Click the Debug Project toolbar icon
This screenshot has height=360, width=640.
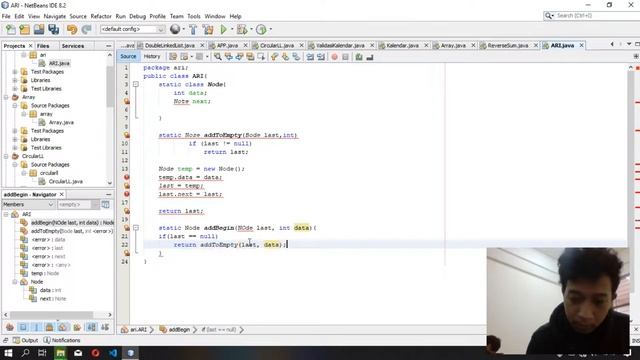point(241,29)
